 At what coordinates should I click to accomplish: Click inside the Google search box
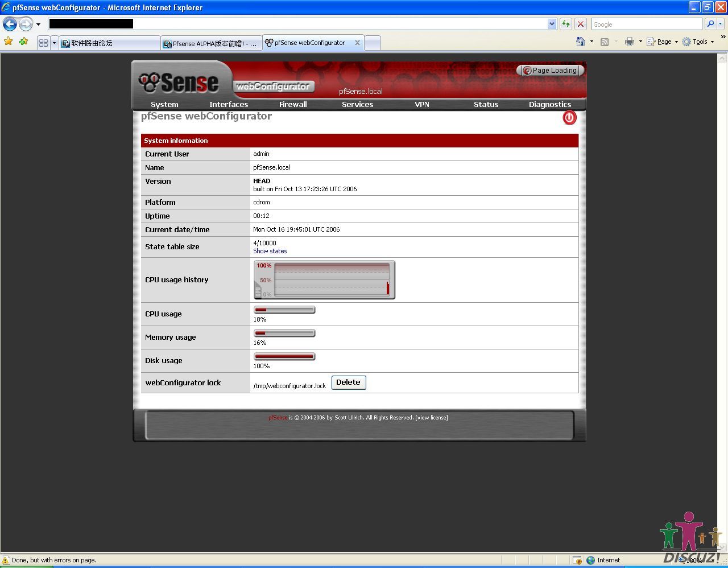click(x=646, y=24)
